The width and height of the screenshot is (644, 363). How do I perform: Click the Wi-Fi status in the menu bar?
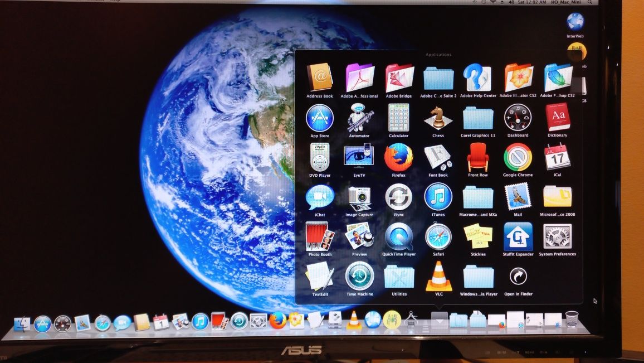[492, 2]
